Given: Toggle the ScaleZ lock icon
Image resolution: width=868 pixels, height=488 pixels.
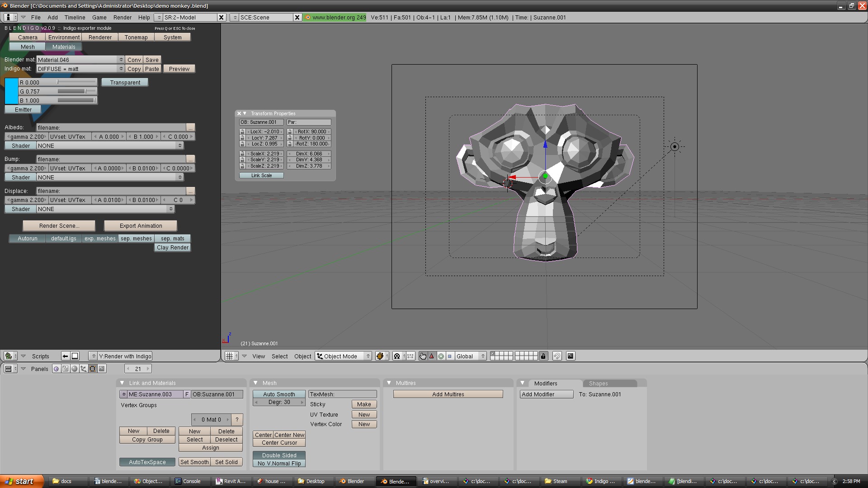Looking at the screenshot, I should coord(242,166).
